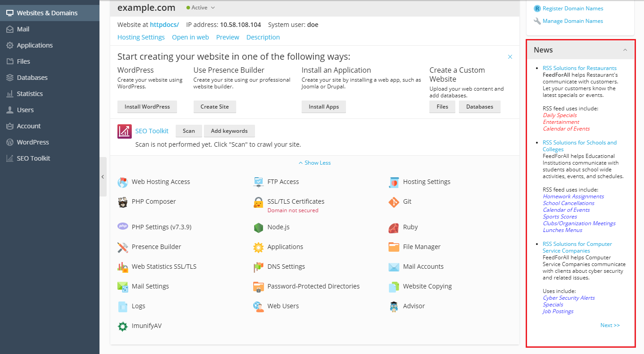
Task: Collapse tools with Show Less
Action: tap(315, 163)
